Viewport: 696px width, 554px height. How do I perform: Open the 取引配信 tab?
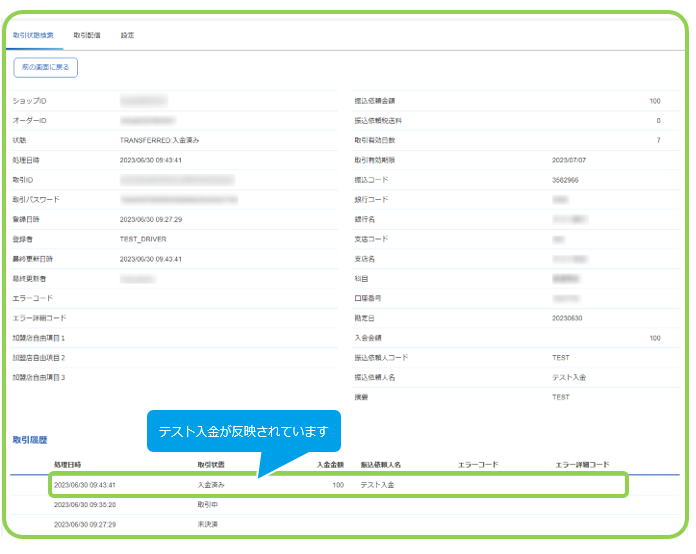pos(87,35)
